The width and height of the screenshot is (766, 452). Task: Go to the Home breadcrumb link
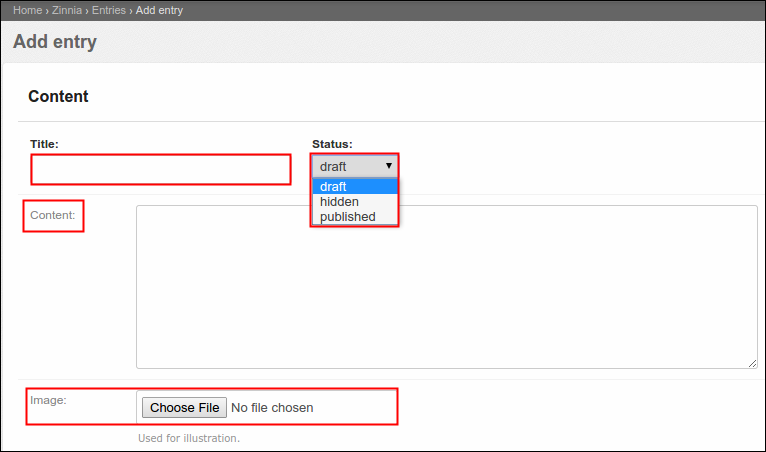(27, 10)
